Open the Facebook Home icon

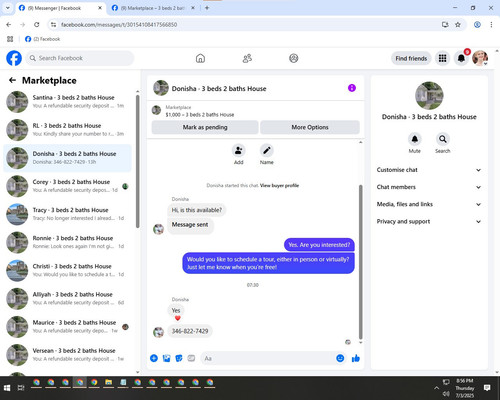pyautogui.click(x=200, y=58)
